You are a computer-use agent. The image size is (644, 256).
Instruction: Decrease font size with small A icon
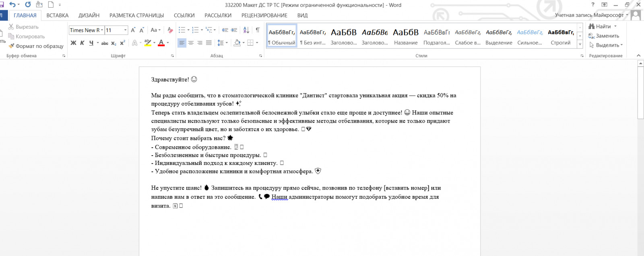142,30
